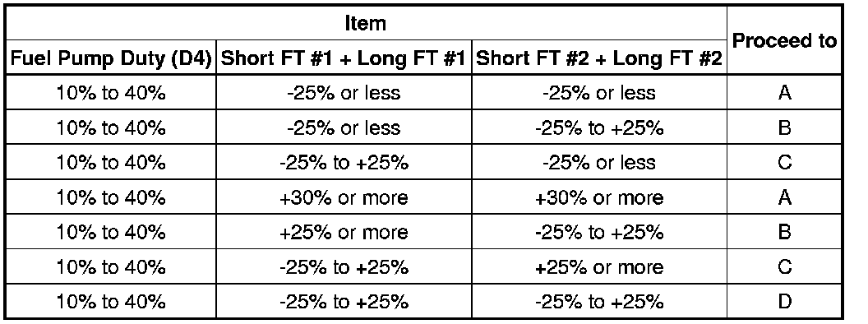Click proceed letter B in second row
The height and width of the screenshot is (324, 868).
click(784, 127)
